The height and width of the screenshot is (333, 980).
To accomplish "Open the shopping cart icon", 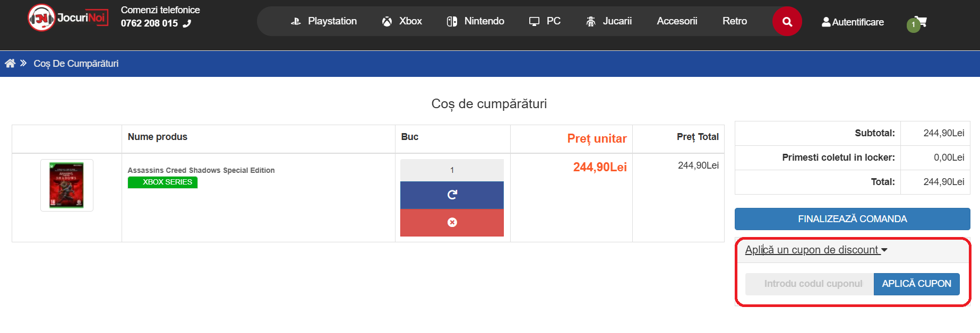I will (x=919, y=22).
